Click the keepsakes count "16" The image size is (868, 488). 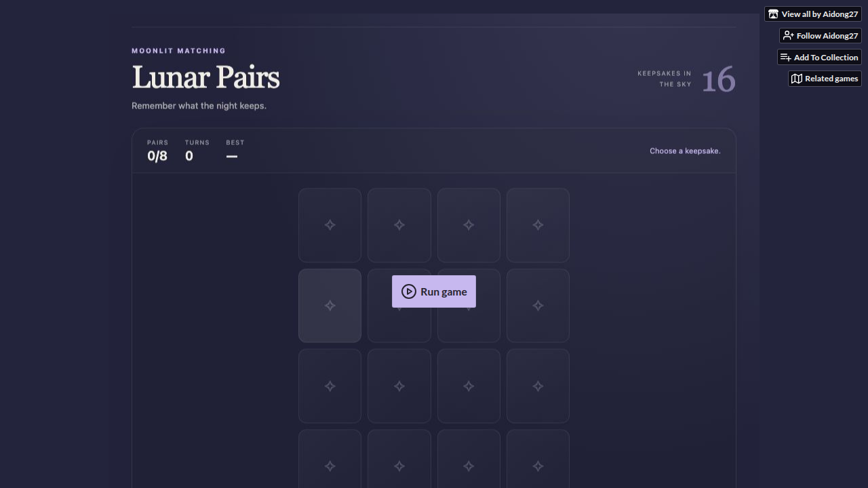(719, 80)
